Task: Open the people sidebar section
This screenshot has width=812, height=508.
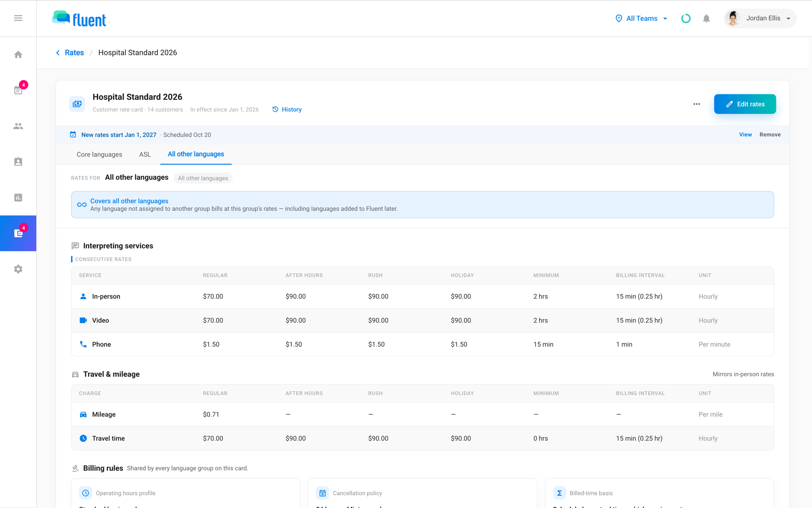Action: click(18, 126)
